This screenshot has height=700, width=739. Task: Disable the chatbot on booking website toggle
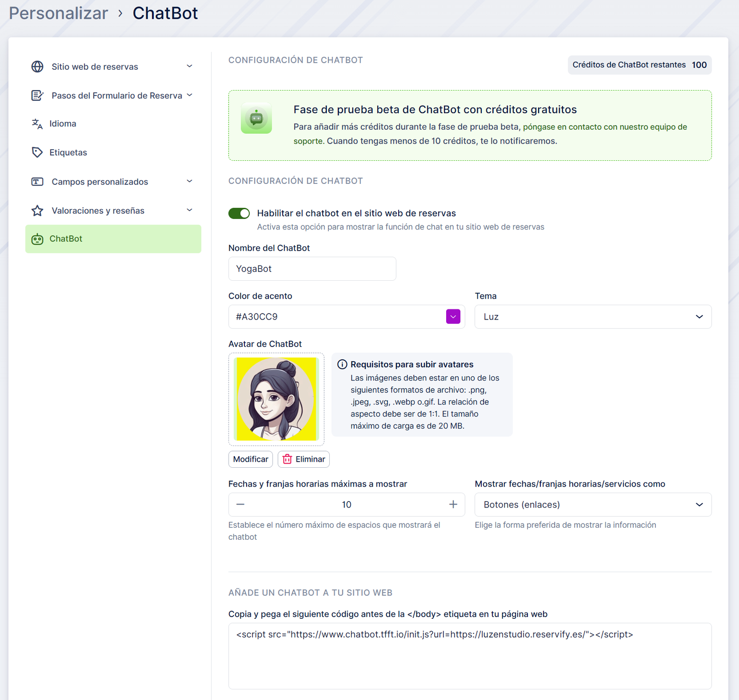(239, 213)
